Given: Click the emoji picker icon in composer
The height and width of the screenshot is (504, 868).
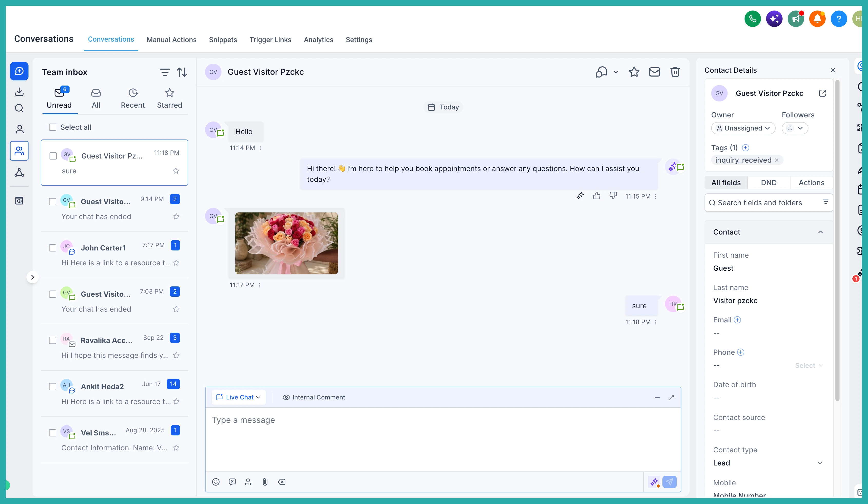Looking at the screenshot, I should (x=216, y=482).
